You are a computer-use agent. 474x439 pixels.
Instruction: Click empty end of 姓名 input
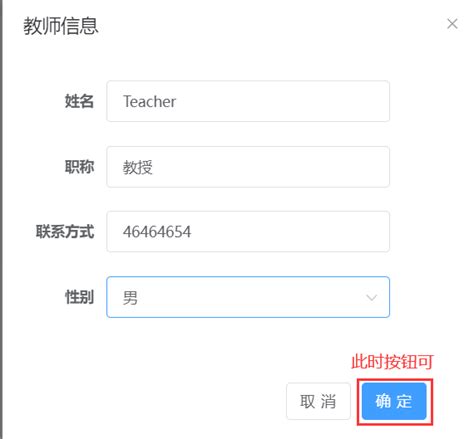(283, 101)
